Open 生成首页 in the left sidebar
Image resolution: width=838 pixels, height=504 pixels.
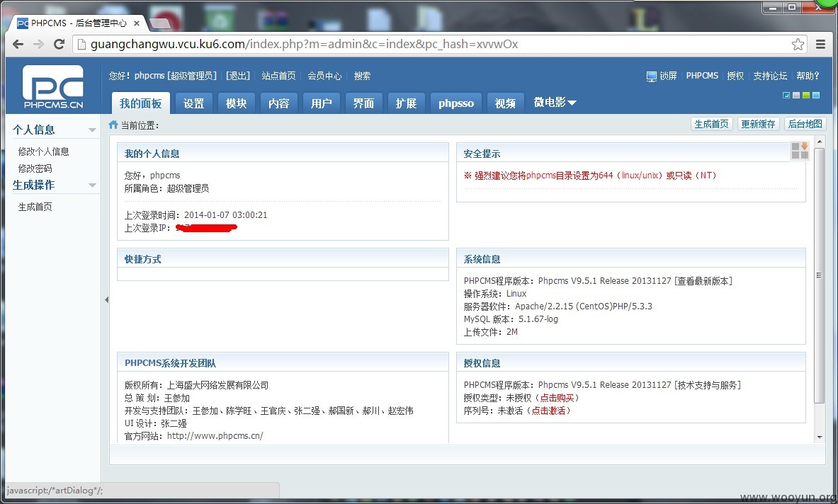[x=35, y=207]
